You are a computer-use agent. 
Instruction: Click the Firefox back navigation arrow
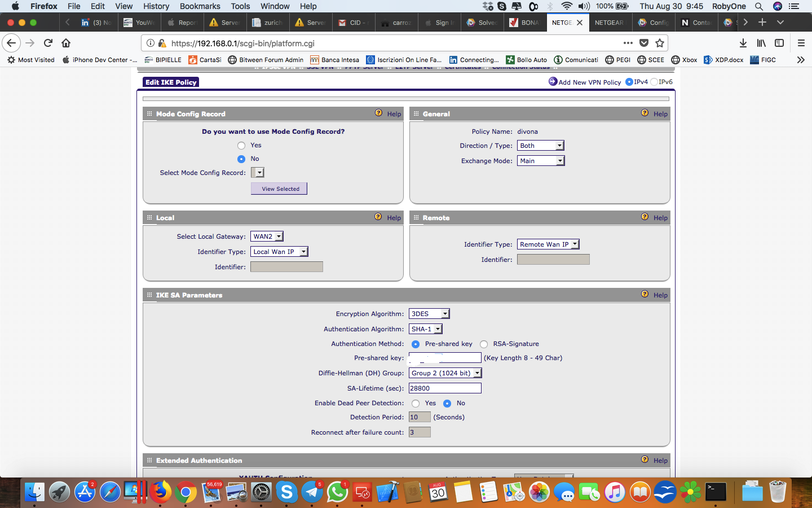11,43
